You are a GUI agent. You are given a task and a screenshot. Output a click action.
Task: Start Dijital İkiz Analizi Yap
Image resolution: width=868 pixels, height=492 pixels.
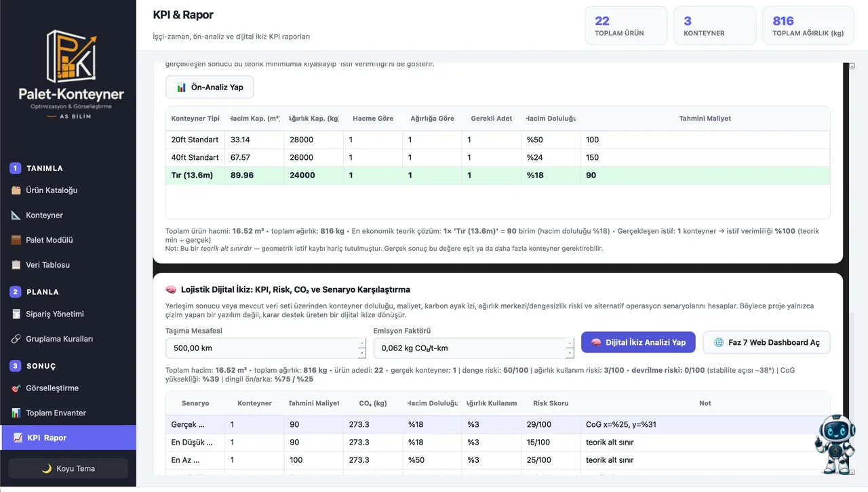point(639,342)
